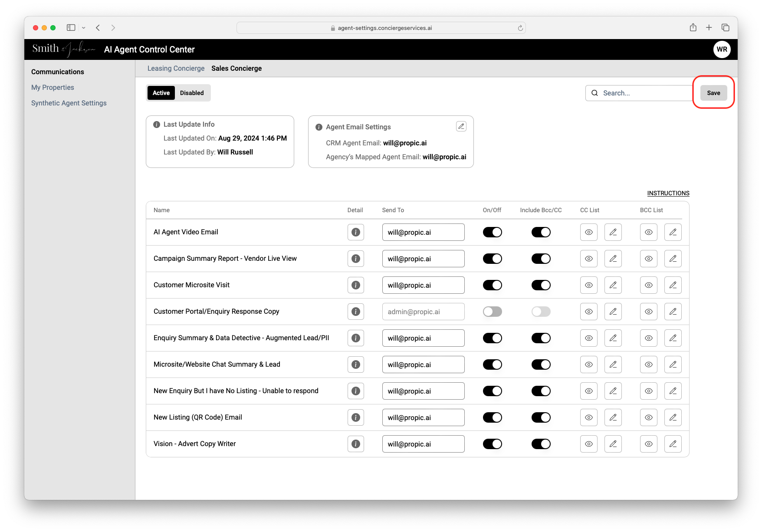View CC List for Customer Microsite Visit
This screenshot has width=762, height=532.
tap(588, 285)
